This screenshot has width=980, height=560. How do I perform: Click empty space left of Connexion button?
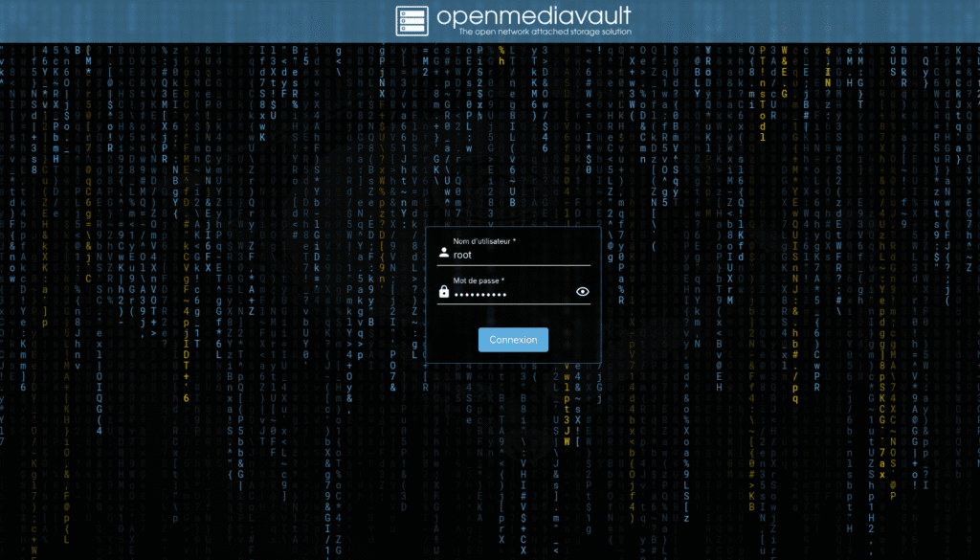click(452, 340)
